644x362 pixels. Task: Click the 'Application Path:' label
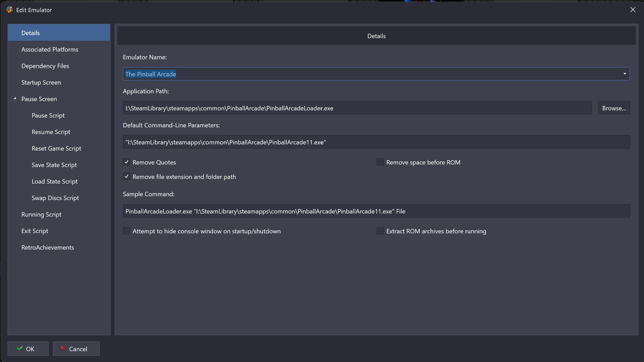click(146, 91)
